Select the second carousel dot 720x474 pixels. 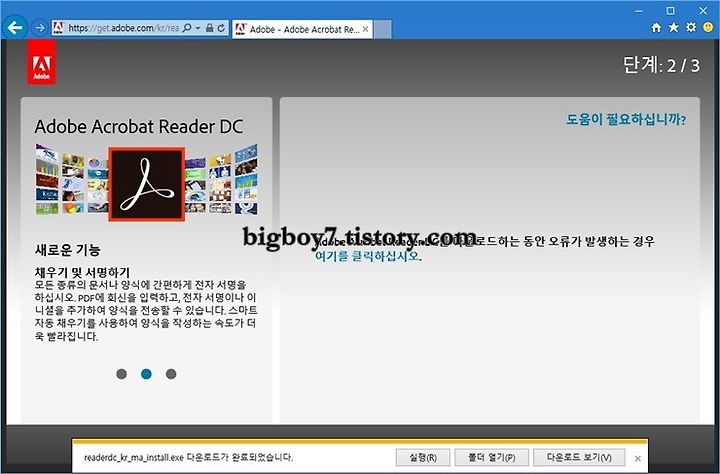coord(146,374)
